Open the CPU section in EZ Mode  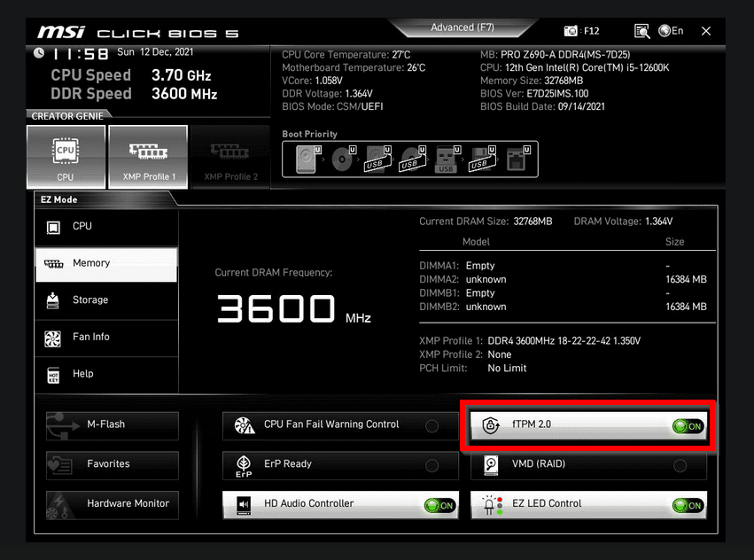point(106,227)
